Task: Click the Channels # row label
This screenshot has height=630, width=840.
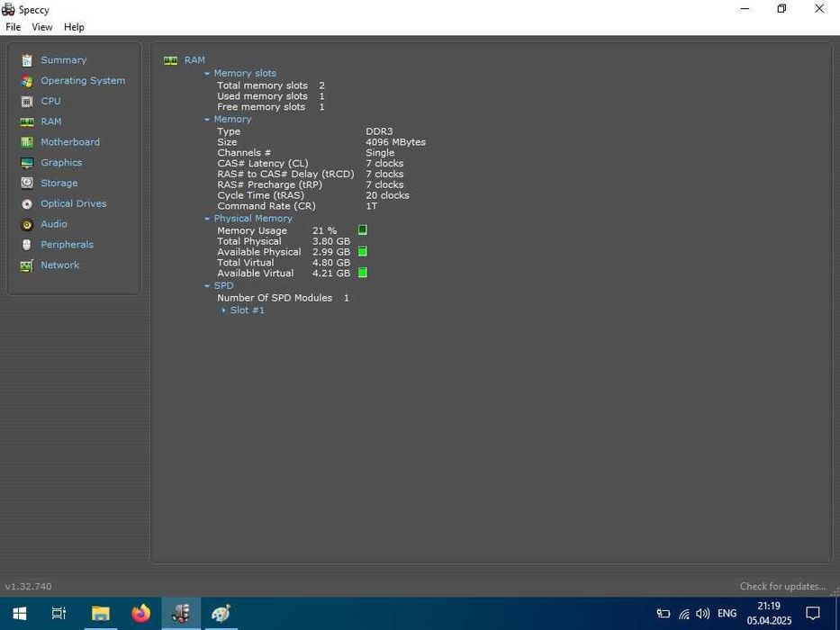Action: tap(244, 153)
